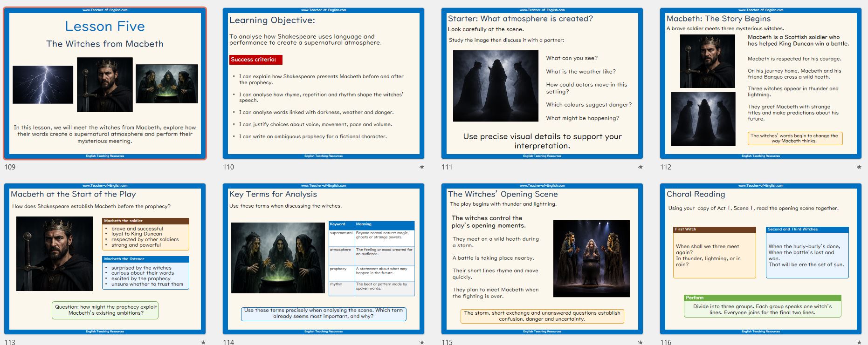Click the transition star under slide 112
Screen dimensions: 868x345
(859, 167)
